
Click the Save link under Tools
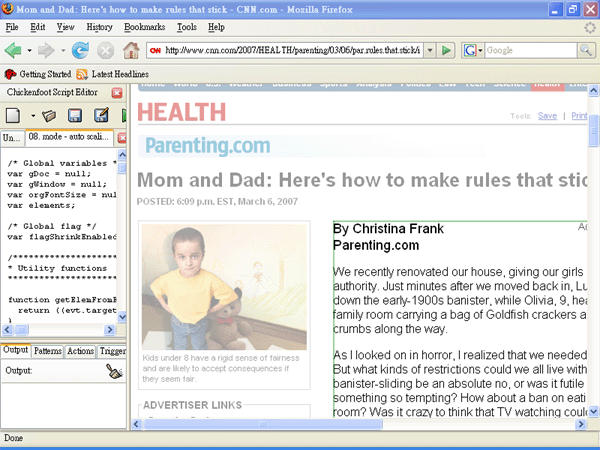click(x=547, y=116)
